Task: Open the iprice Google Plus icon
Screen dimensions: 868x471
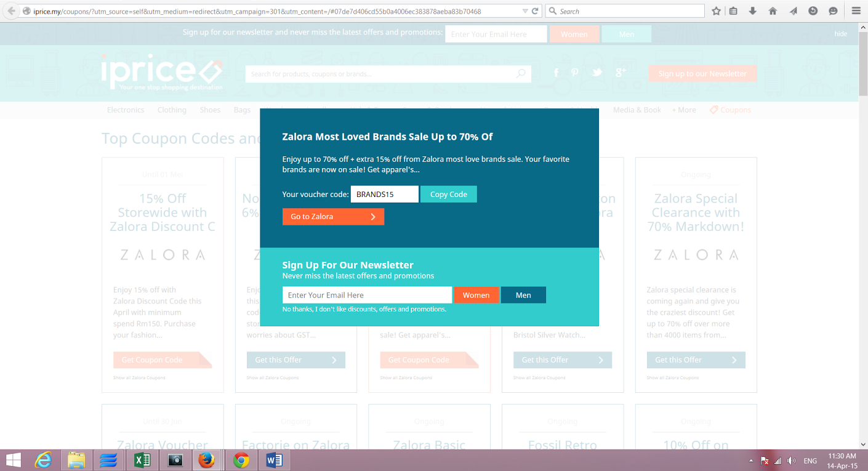Action: (x=621, y=73)
